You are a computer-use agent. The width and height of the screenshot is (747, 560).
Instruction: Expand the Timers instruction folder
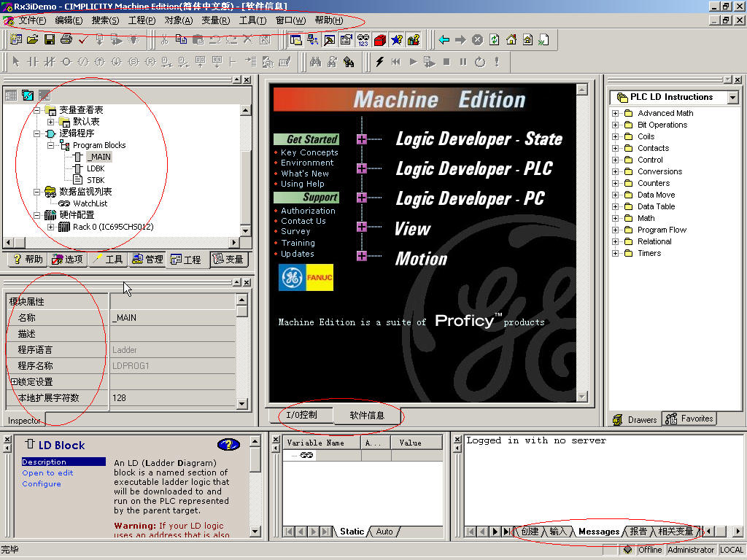[616, 253]
